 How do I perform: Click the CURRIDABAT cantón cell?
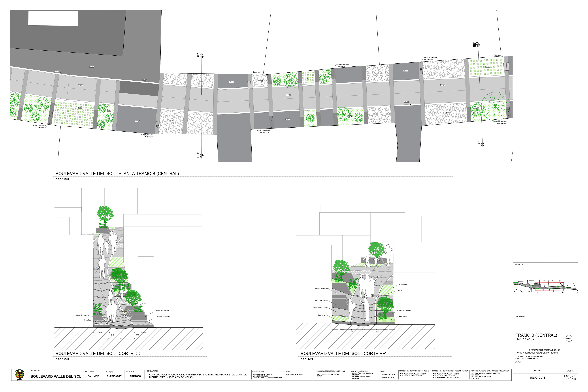coord(114,376)
